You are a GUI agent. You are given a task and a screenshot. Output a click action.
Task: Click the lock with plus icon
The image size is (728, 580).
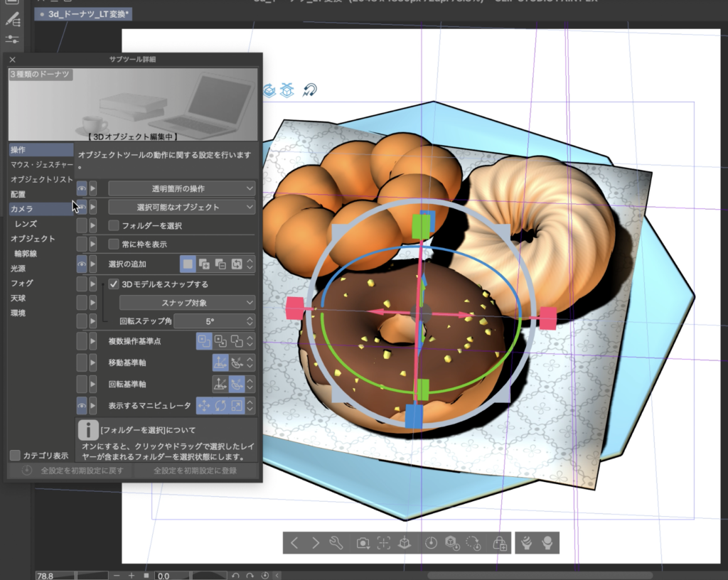499,543
